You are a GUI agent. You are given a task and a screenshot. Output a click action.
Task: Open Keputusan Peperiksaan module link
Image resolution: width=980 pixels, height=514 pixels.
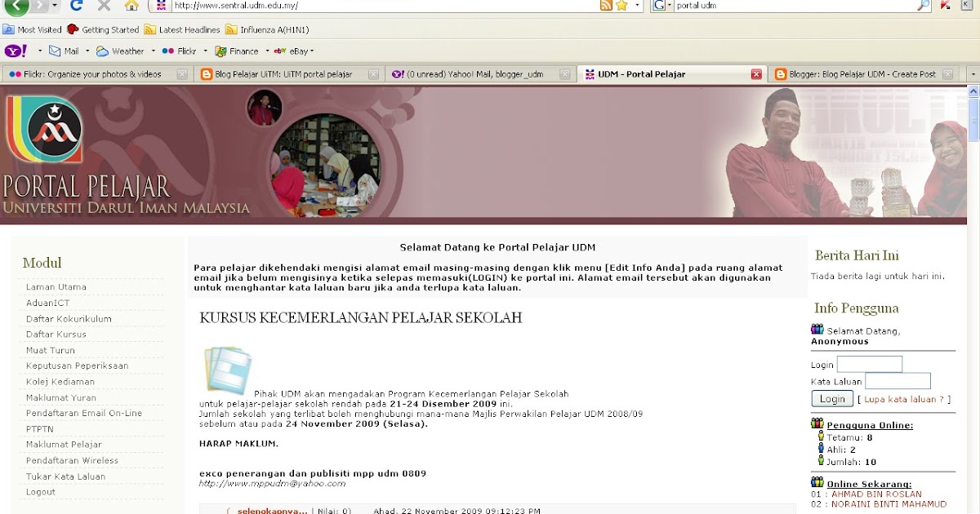coord(77,366)
